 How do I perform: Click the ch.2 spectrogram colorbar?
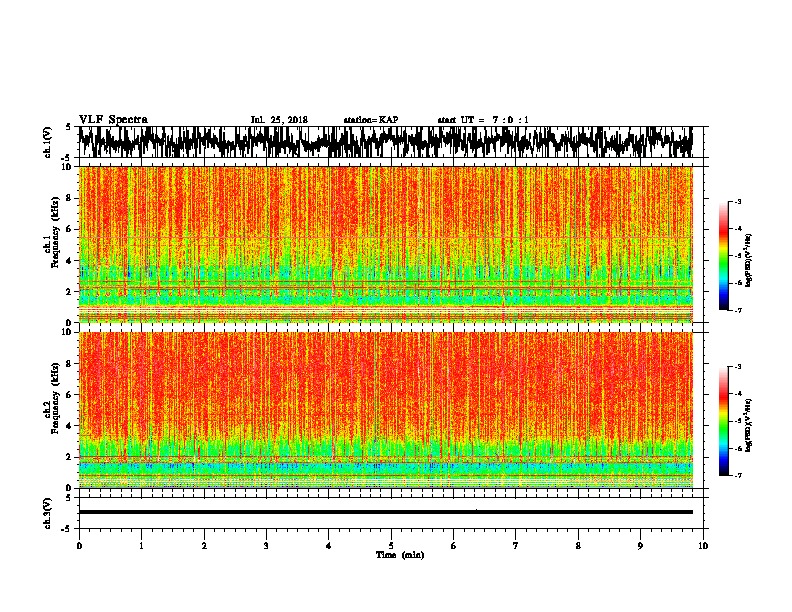pos(723,421)
